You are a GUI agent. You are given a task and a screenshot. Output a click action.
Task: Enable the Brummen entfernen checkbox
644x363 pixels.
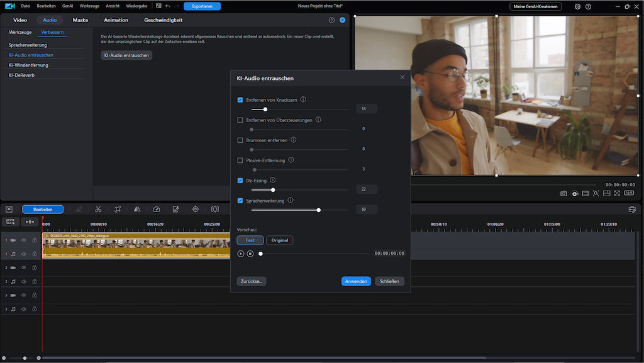(x=240, y=140)
